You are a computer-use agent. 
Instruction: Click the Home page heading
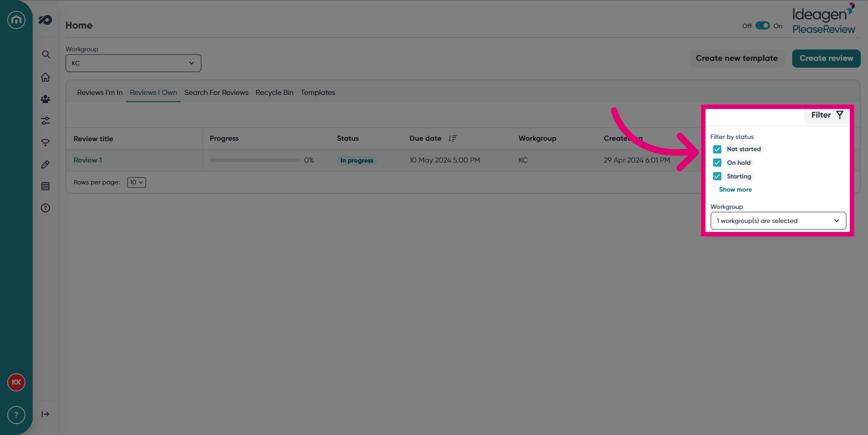pyautogui.click(x=79, y=25)
